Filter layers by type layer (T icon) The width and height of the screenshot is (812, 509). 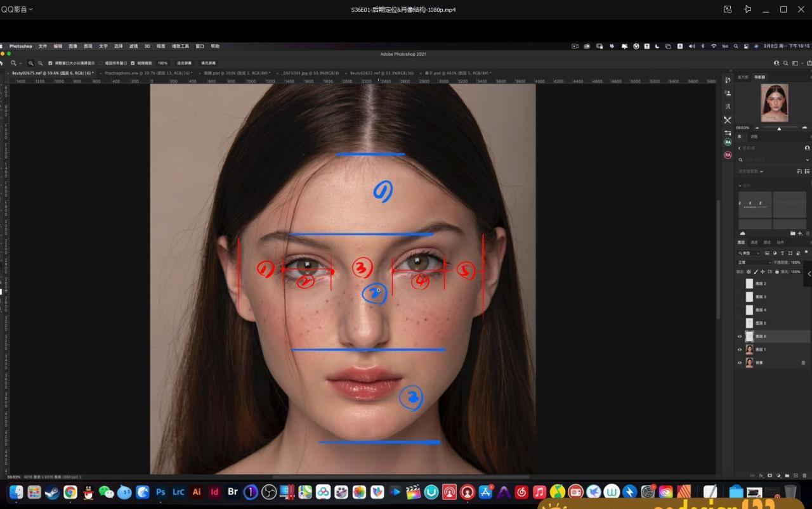[783, 253]
